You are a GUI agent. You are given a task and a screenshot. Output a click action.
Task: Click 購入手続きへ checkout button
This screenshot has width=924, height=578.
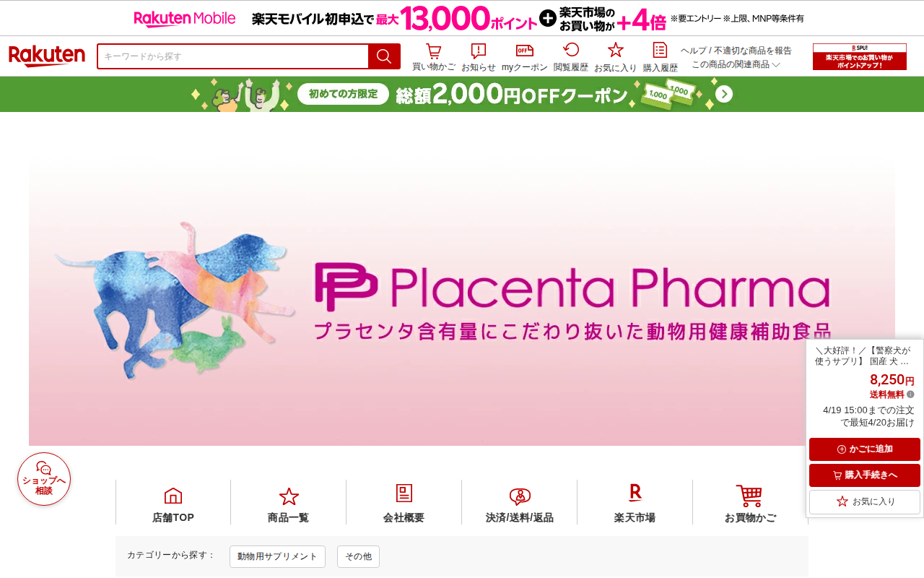[x=865, y=475]
